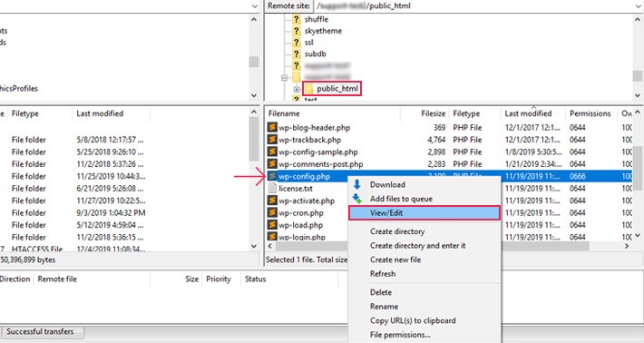
Task: Click the wp-config.php file icon
Action: pyautogui.click(x=272, y=176)
